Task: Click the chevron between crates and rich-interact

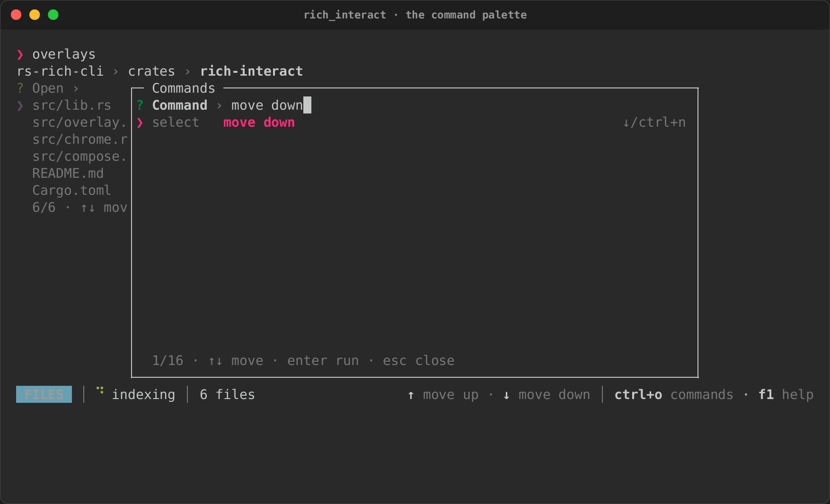Action: [x=188, y=72]
